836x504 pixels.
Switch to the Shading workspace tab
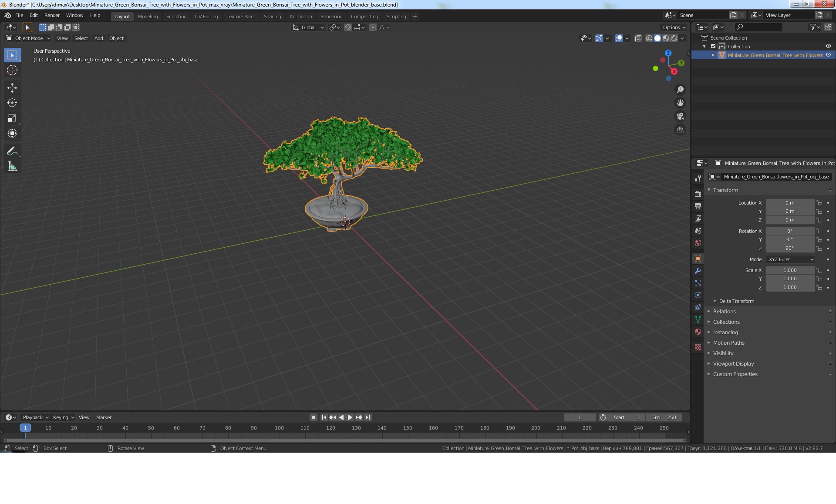272,17
